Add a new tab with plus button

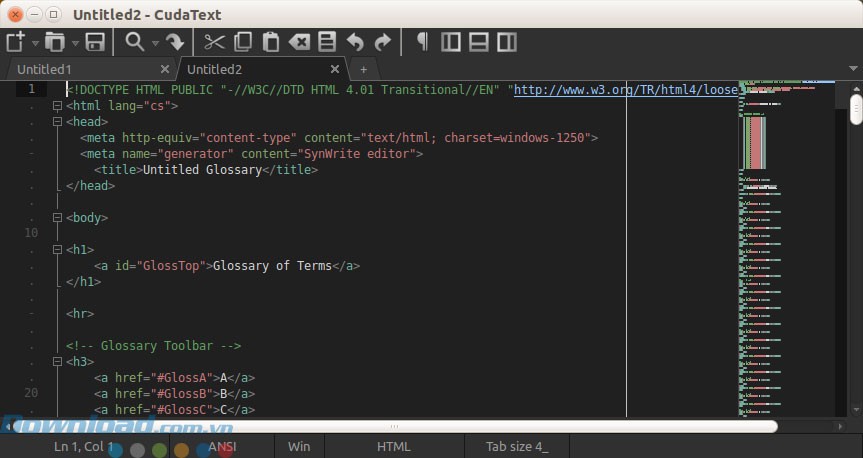[x=363, y=69]
